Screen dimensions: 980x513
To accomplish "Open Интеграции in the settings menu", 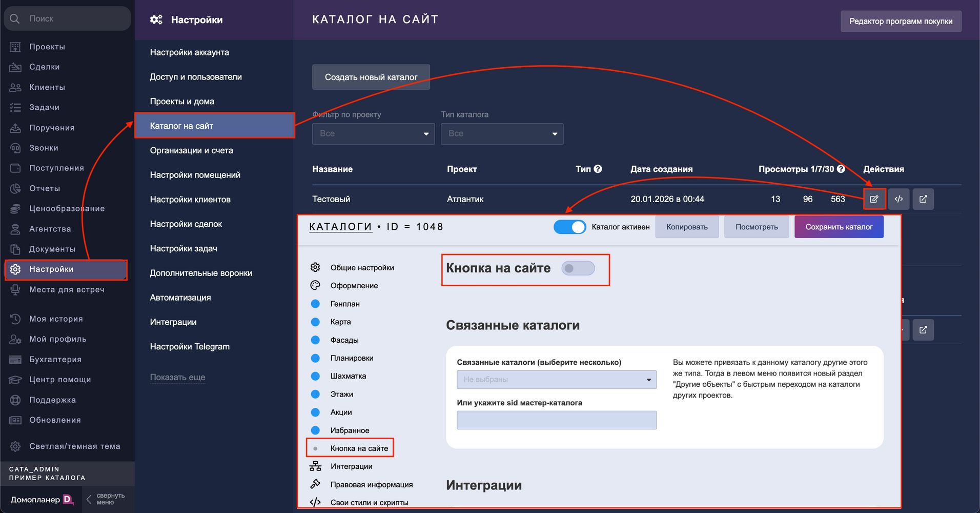I will click(173, 322).
